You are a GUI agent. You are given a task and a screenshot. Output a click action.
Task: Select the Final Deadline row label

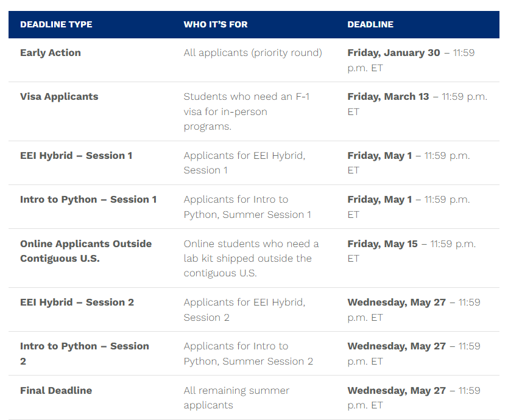[x=56, y=391]
